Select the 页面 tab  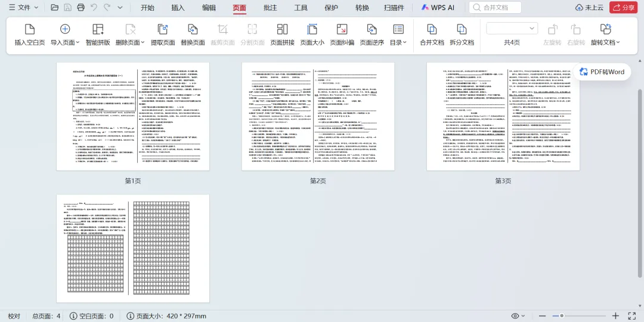tap(240, 7)
